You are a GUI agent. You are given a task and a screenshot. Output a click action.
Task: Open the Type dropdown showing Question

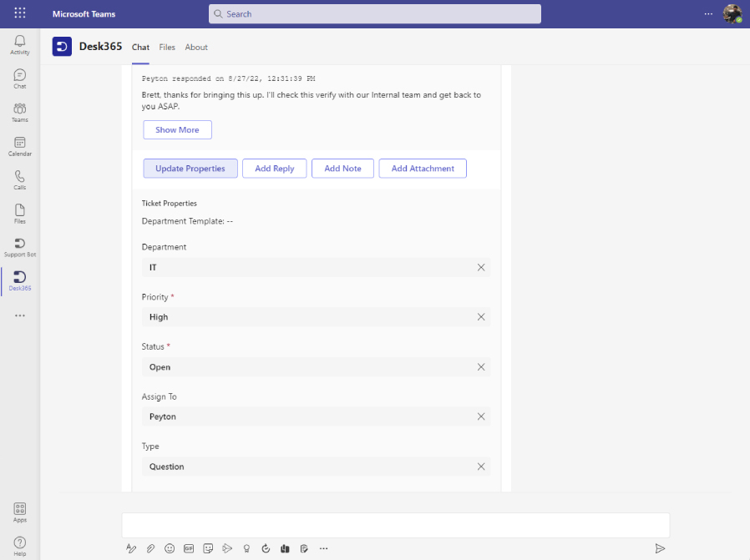[317, 467]
